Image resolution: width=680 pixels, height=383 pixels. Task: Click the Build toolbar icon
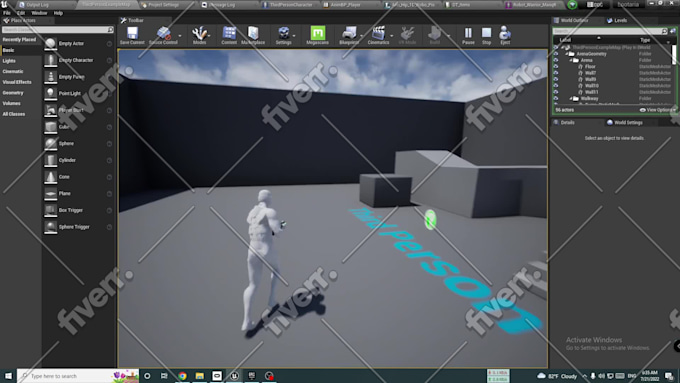pyautogui.click(x=435, y=33)
